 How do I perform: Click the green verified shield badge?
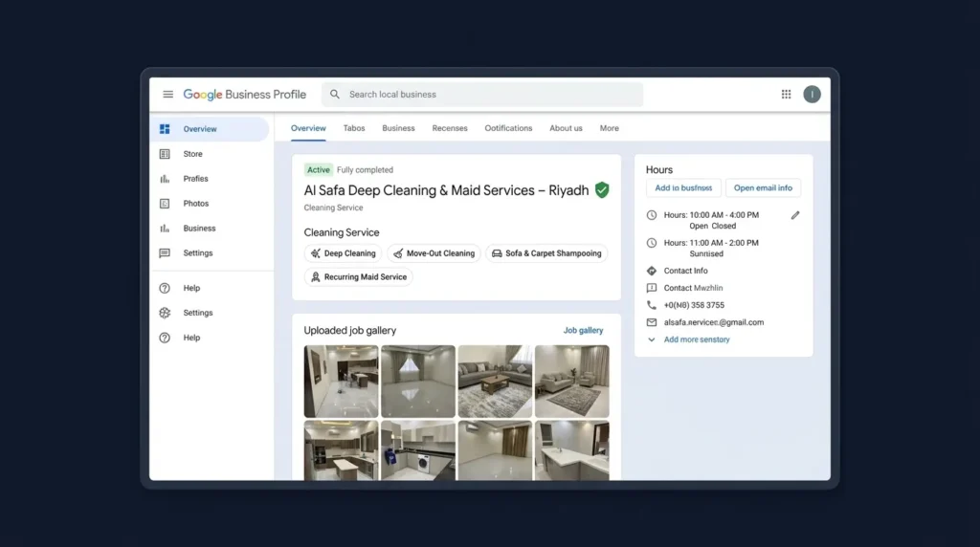tap(602, 190)
